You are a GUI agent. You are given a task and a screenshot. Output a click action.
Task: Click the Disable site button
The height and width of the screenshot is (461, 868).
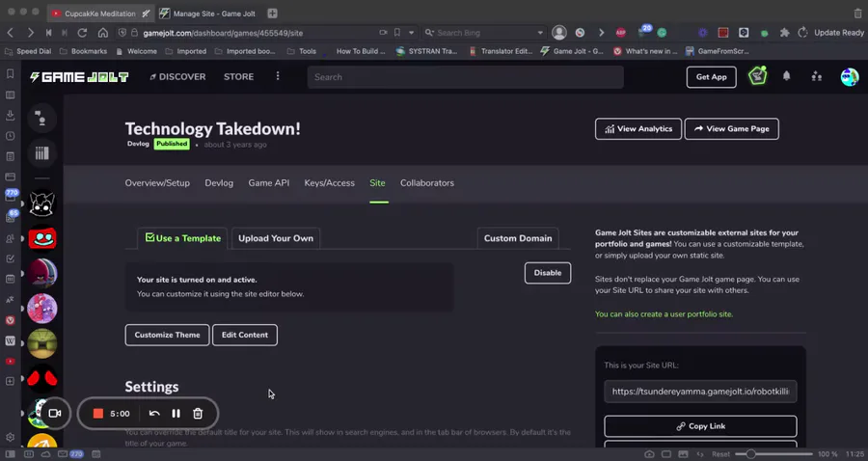548,273
